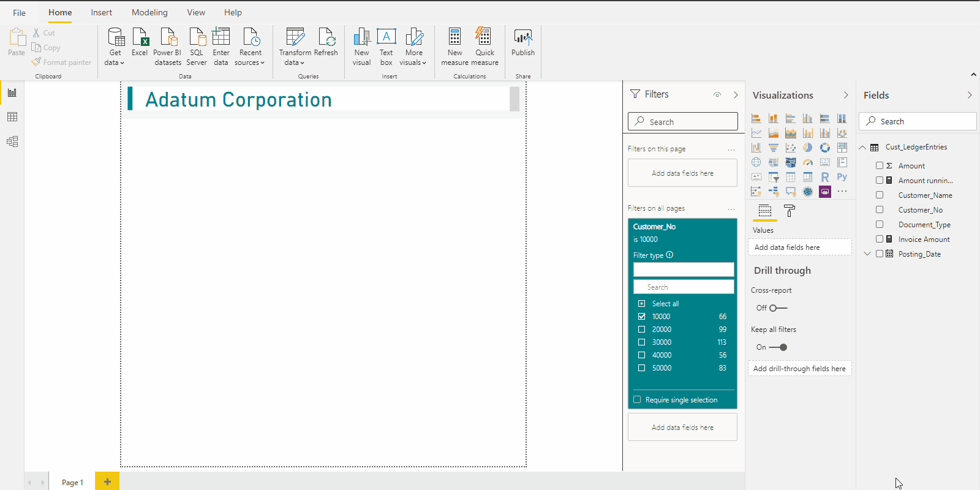This screenshot has width=980, height=490.
Task: Switch to the View ribbon tab
Action: pyautogui.click(x=196, y=12)
